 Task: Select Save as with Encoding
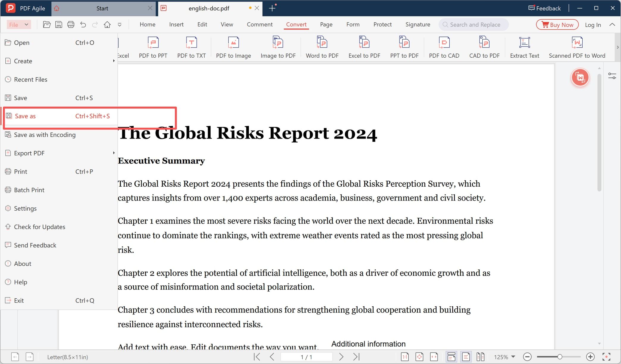59,135
